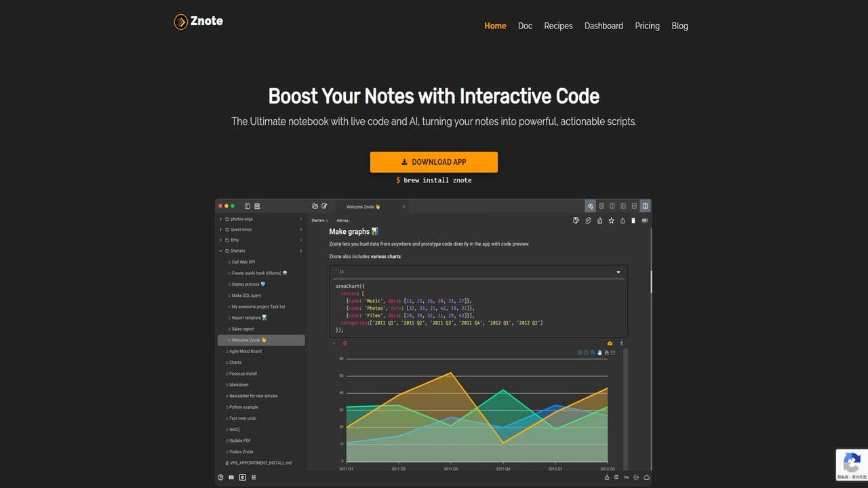Click the stacked rows layout icon
Viewport: 868px width, 488px height.
coord(257,206)
